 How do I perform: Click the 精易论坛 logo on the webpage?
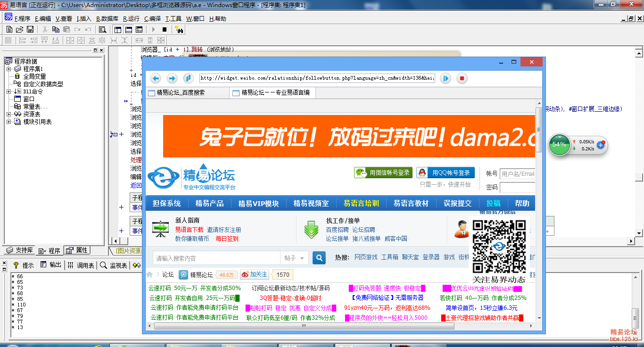[191, 177]
